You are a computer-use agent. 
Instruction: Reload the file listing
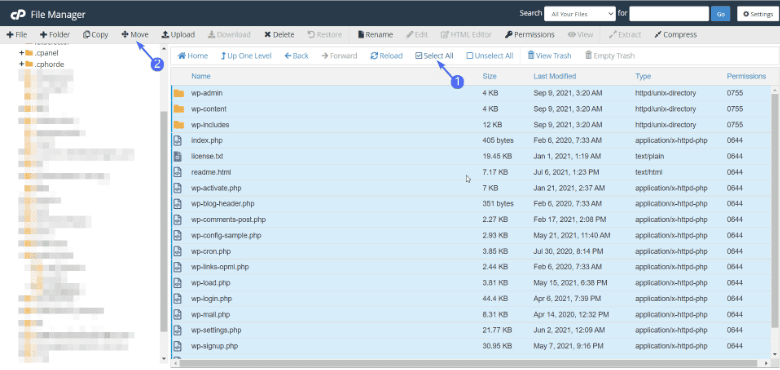tap(387, 56)
